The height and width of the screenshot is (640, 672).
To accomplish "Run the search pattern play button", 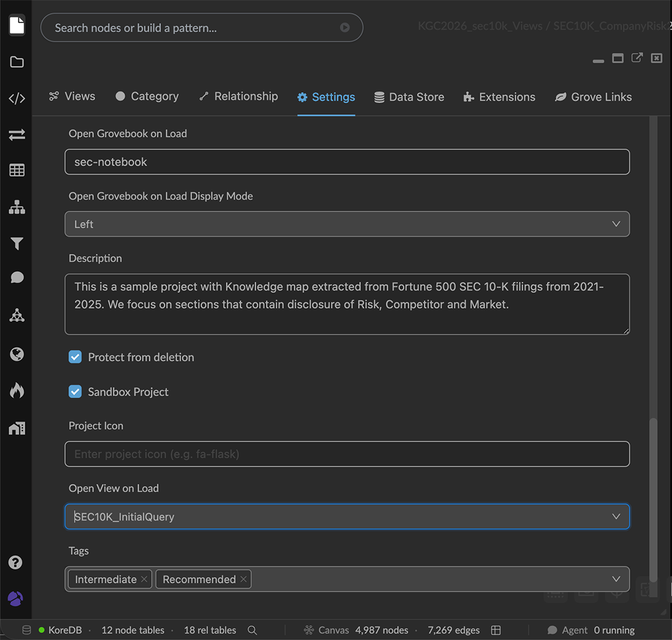I will click(x=345, y=27).
